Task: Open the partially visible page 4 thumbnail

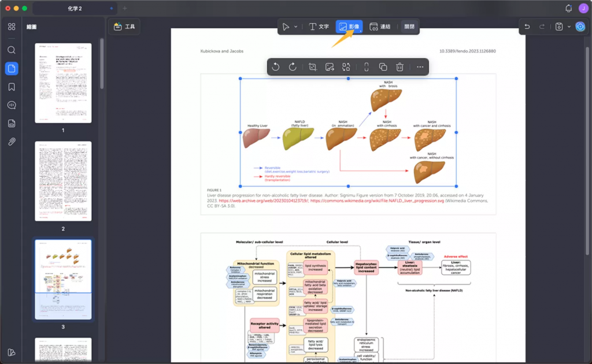Action: (63, 350)
